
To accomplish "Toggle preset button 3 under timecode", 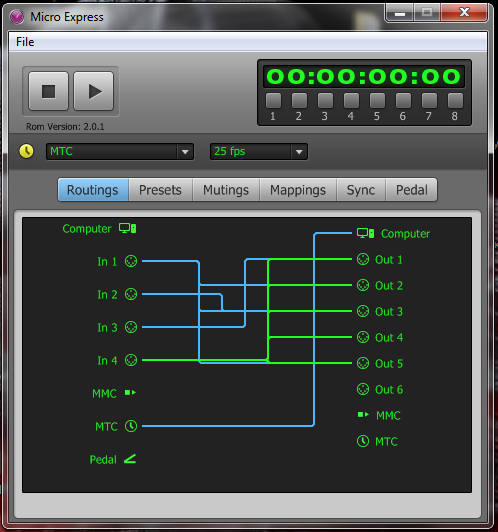I will pos(325,100).
